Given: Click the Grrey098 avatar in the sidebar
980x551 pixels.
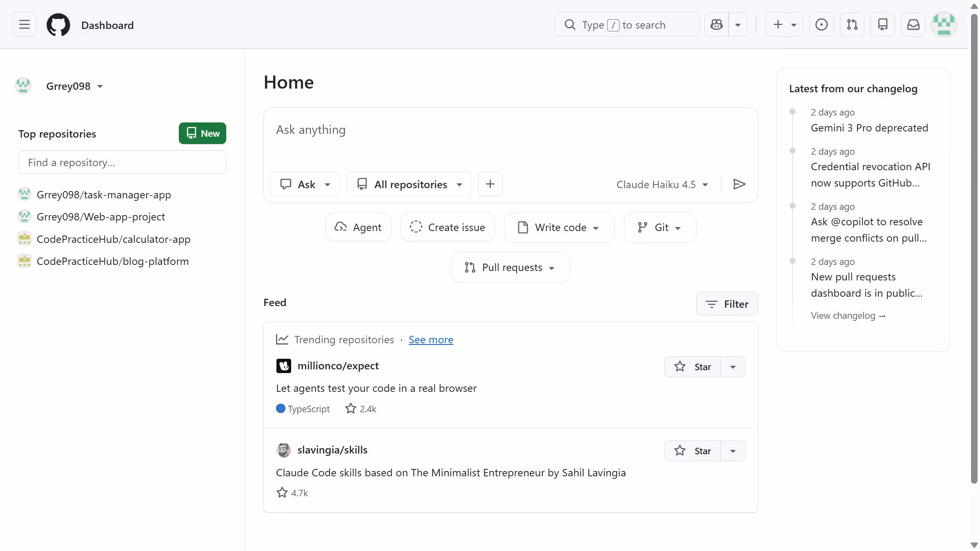Looking at the screenshot, I should [x=23, y=86].
